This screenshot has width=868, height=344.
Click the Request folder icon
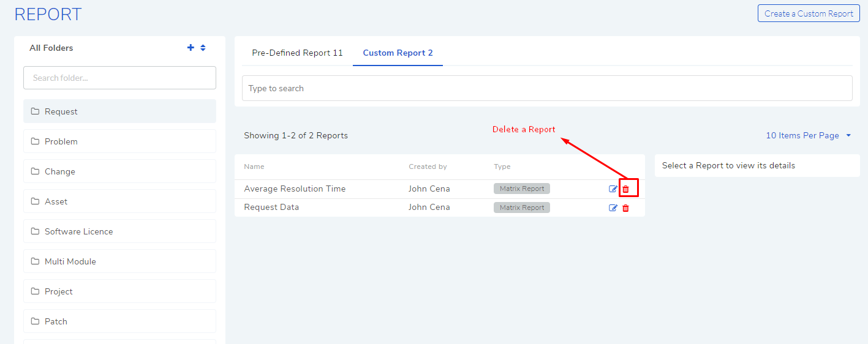tap(35, 111)
